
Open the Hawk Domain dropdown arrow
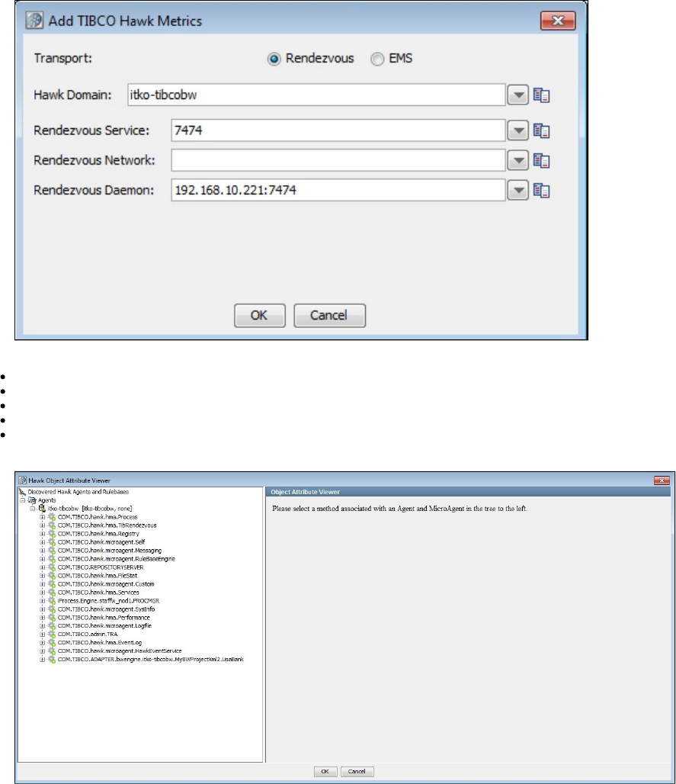click(517, 95)
